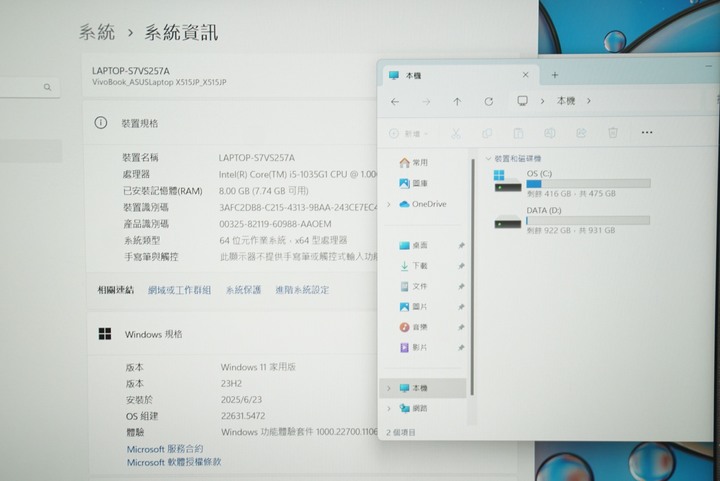The image size is (720, 481).
Task: Expand the 網路 tree node chevron
Action: (x=389, y=408)
